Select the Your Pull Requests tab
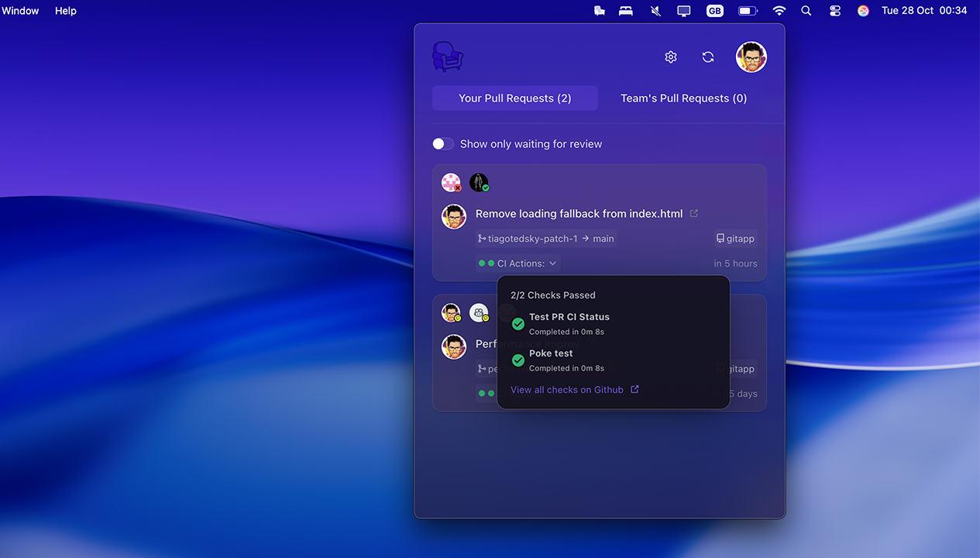 click(x=514, y=98)
